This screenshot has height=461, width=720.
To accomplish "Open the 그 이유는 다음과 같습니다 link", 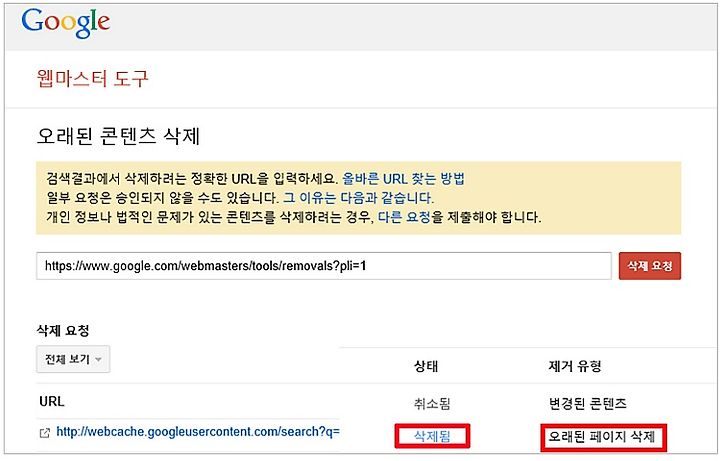I will pos(358,198).
